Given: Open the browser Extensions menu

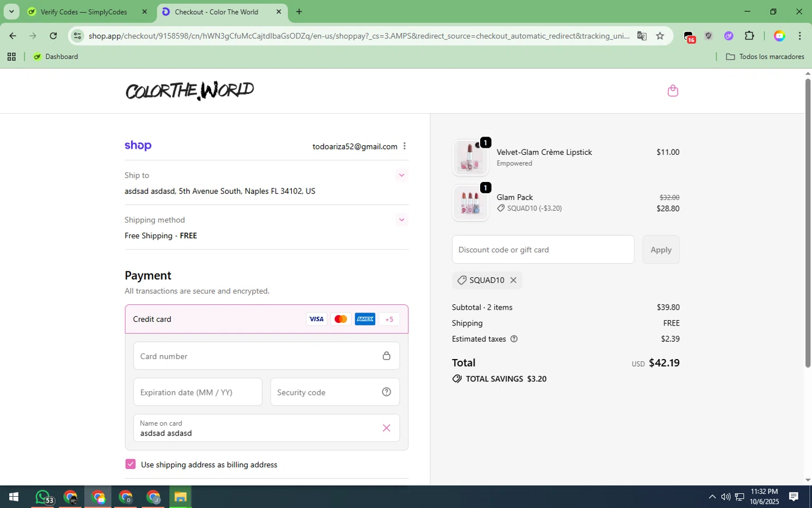Looking at the screenshot, I should 749,36.
